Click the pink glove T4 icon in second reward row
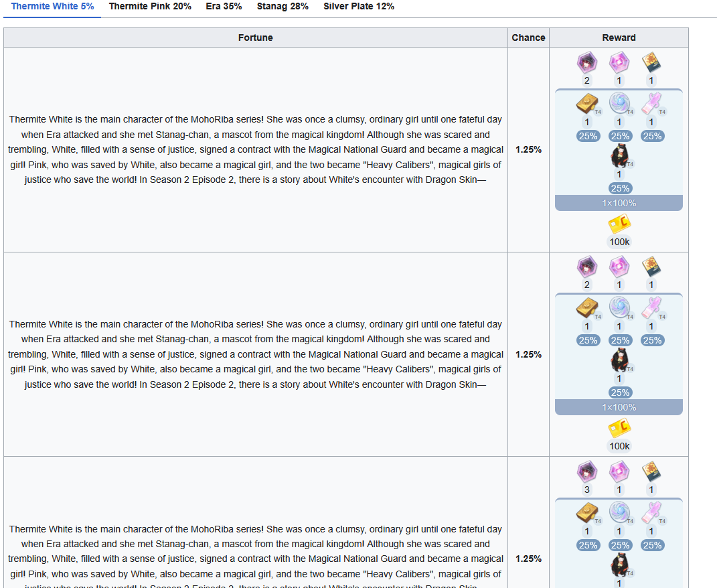 (x=651, y=308)
